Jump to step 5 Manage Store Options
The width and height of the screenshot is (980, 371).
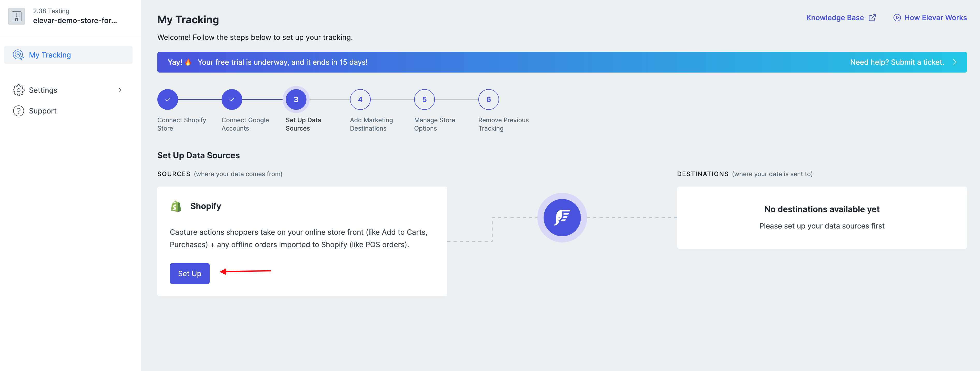[424, 99]
